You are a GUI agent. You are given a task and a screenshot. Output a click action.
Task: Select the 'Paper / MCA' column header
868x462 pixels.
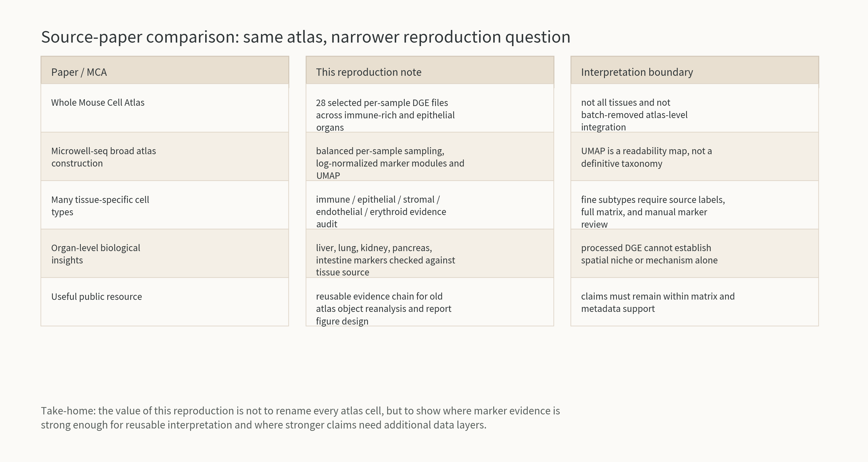(165, 70)
